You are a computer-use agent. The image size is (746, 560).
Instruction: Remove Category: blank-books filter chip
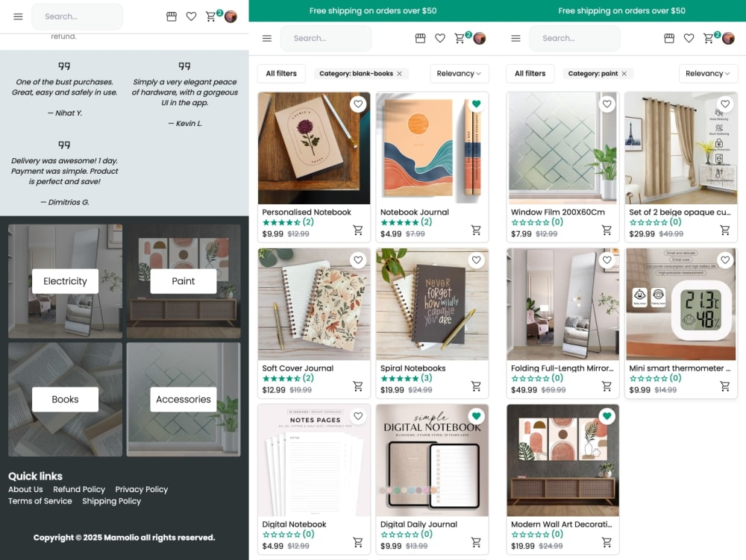click(x=400, y=74)
